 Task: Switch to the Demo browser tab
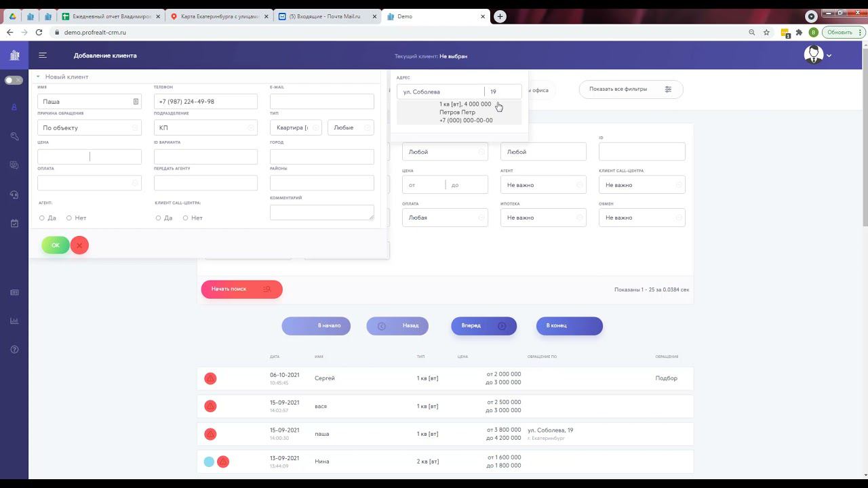[x=435, y=16]
